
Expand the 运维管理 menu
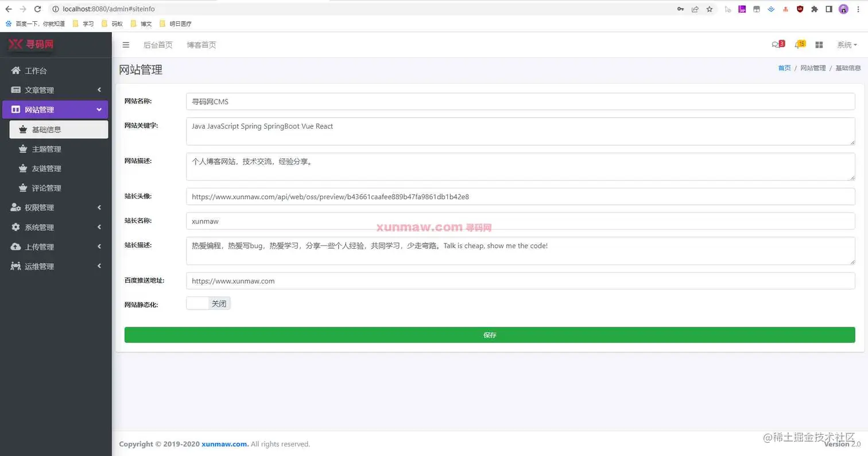tap(55, 266)
